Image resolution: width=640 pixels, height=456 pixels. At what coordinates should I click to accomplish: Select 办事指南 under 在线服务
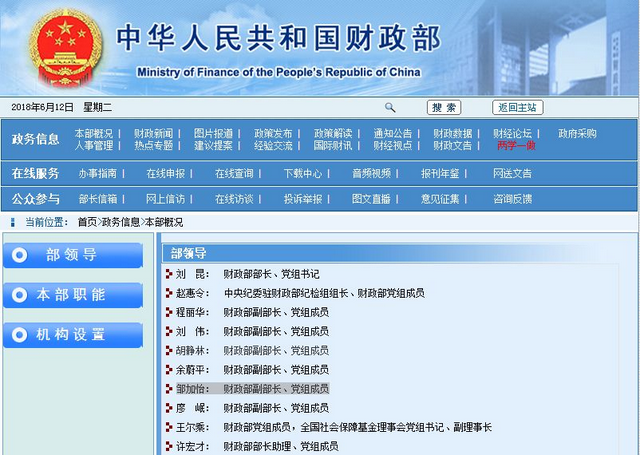coord(97,173)
